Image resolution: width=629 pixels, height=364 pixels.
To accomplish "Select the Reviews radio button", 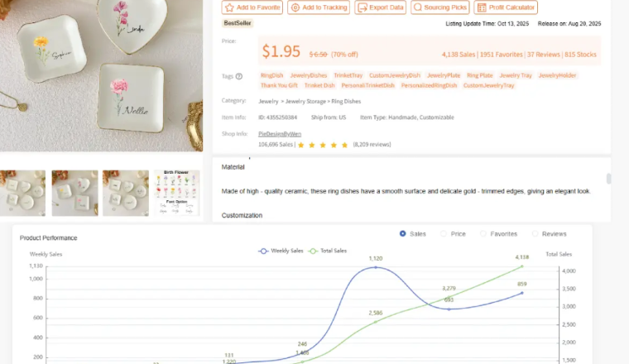I will point(535,234).
